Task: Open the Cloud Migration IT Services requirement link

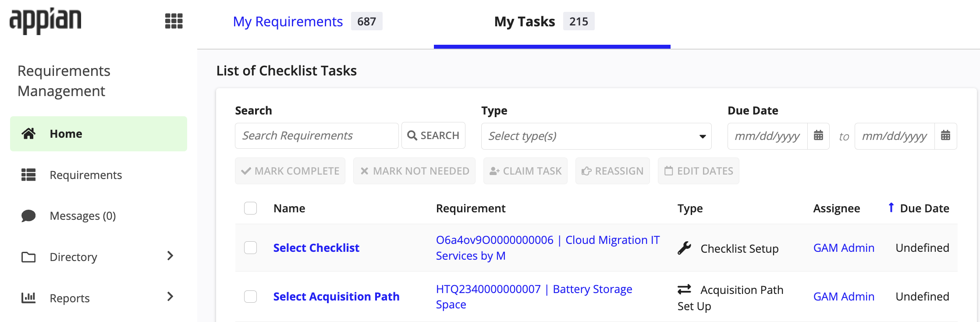Action: tap(548, 248)
